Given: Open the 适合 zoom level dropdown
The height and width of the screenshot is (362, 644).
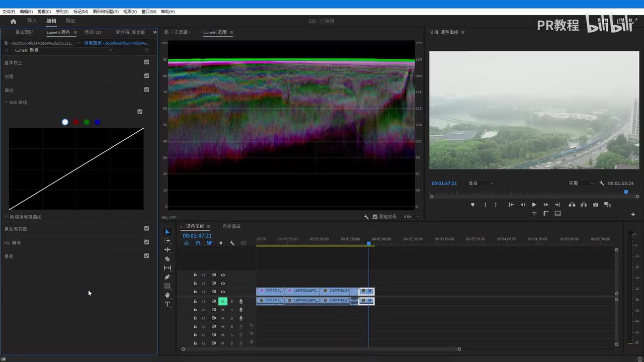Looking at the screenshot, I should coord(480,184).
